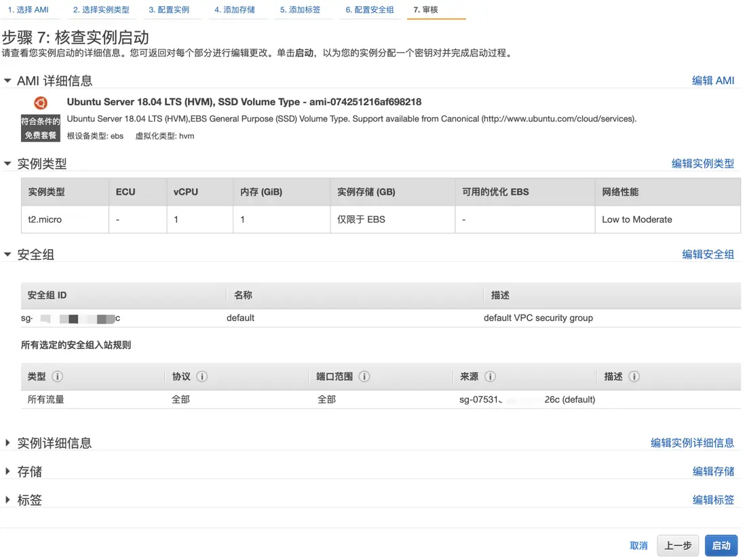Go to step 1. 选择 AMI tab
This screenshot has width=745, height=560.
[28, 10]
